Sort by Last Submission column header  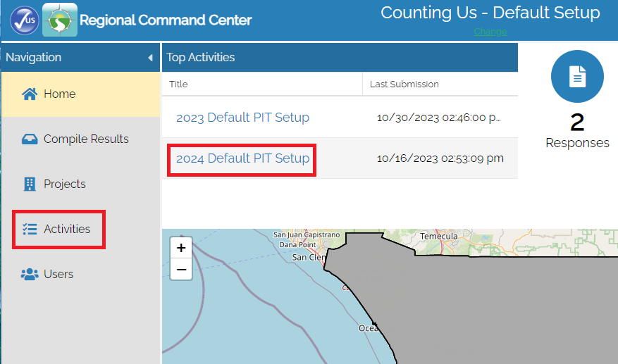tap(404, 84)
